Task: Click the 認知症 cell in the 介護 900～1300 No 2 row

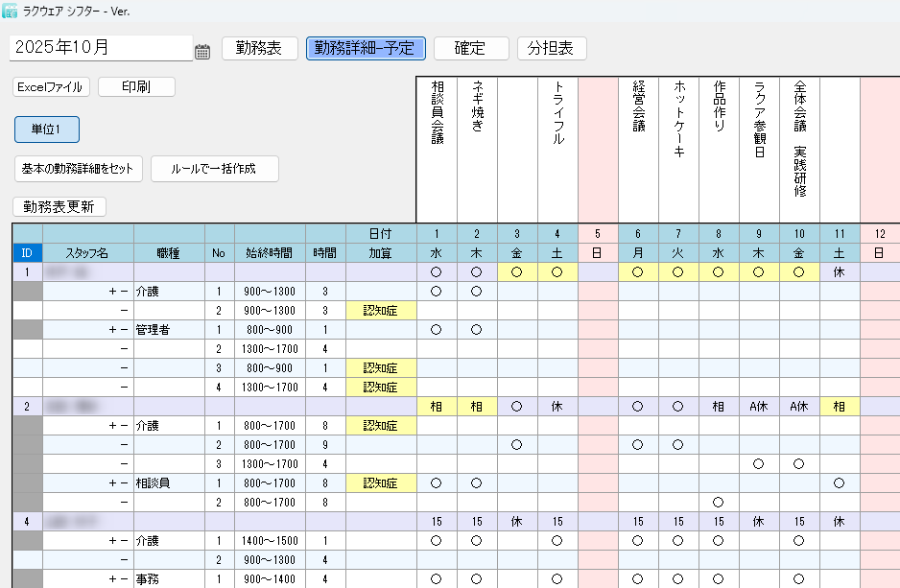Action: (x=382, y=311)
